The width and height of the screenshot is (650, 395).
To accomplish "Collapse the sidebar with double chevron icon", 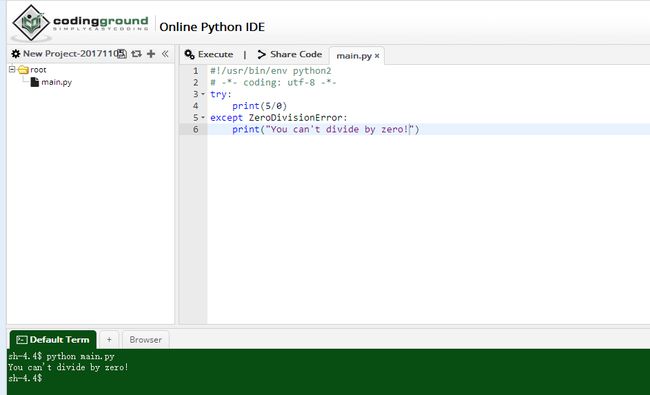I will pyautogui.click(x=165, y=54).
